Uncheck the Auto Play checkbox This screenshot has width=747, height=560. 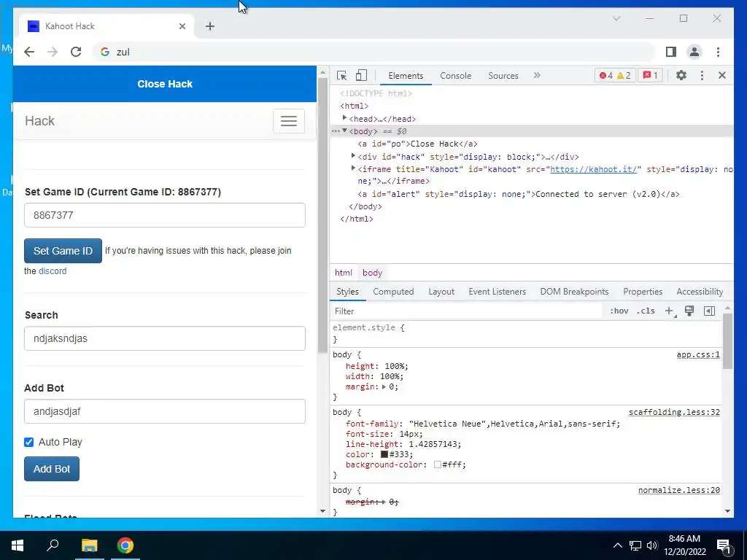[29, 443]
